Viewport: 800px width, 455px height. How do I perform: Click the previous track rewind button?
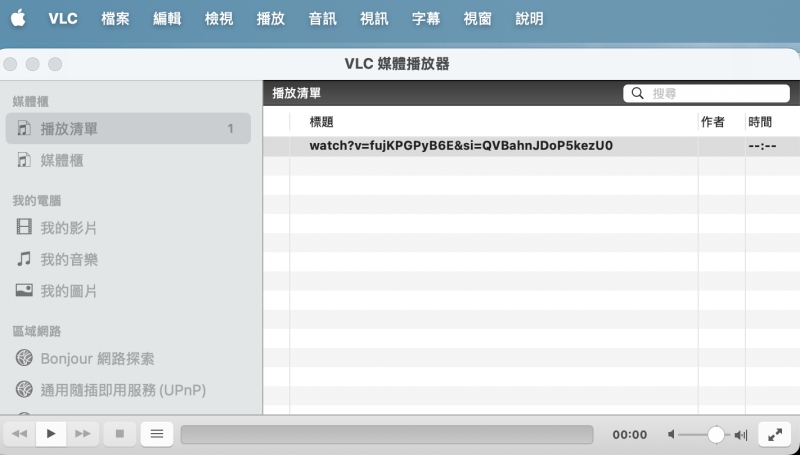point(19,434)
